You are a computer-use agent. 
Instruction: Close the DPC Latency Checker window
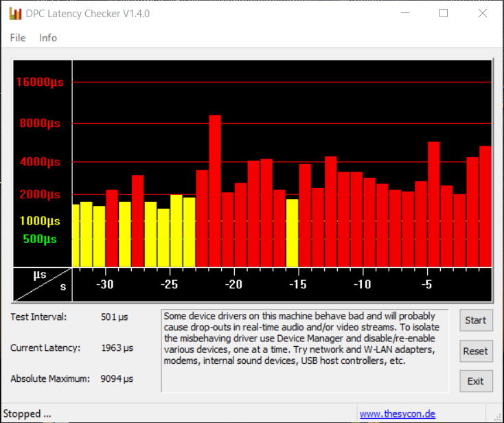[x=483, y=13]
